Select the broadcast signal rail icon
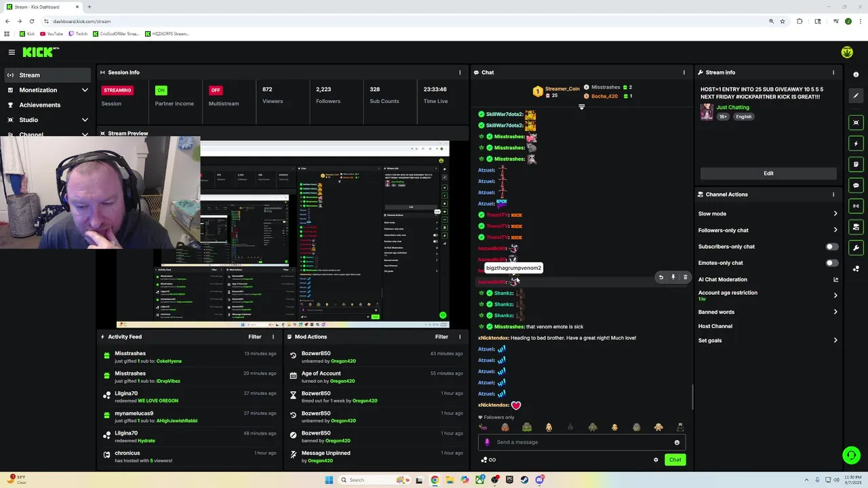This screenshot has height=488, width=868. 856,206
